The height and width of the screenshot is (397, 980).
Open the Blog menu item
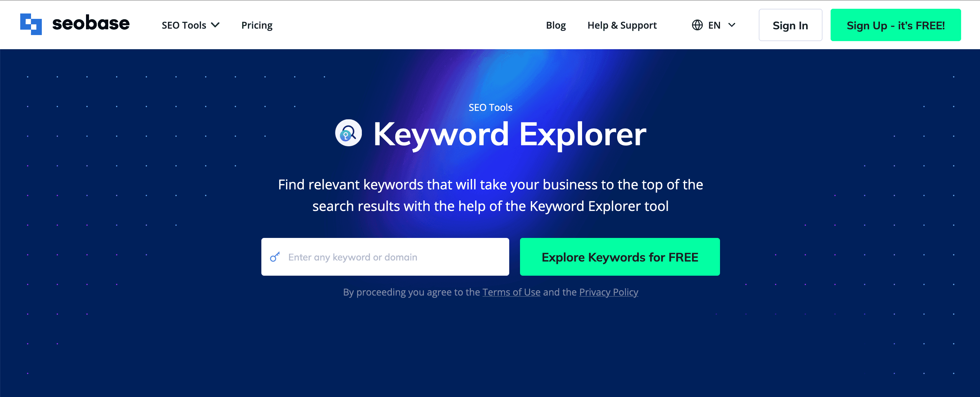click(555, 25)
